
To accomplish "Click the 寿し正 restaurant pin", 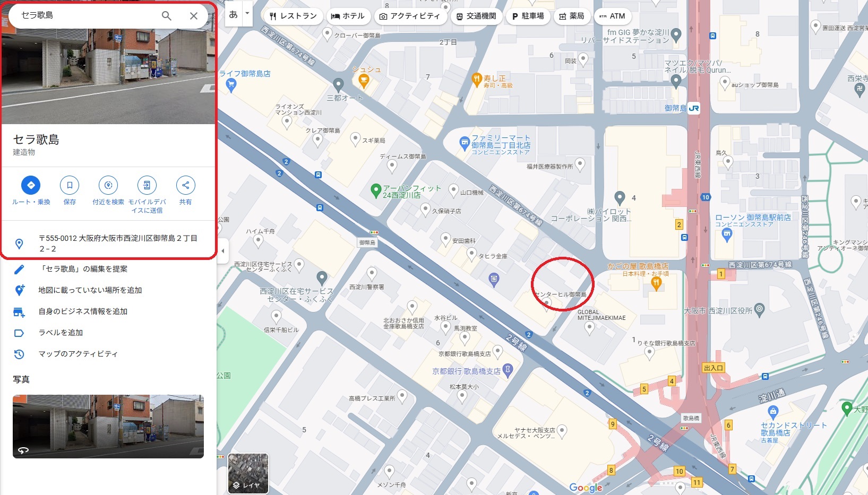I will point(476,80).
